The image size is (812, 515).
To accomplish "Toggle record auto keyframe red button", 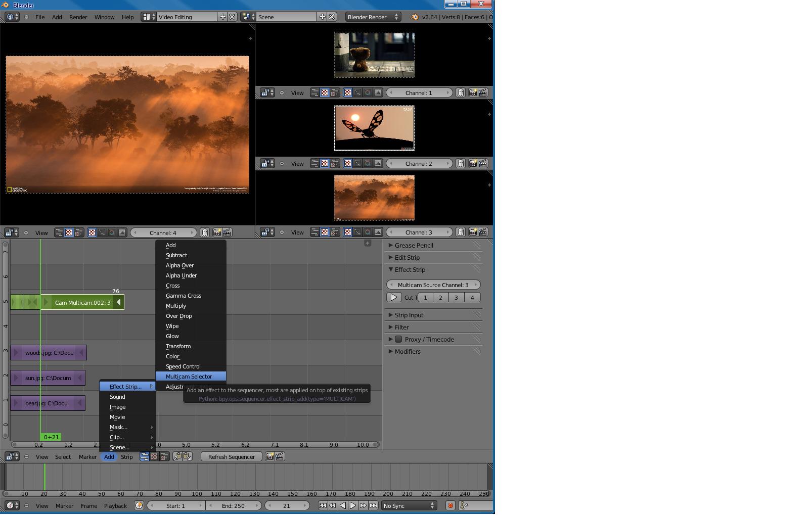I will (450, 505).
